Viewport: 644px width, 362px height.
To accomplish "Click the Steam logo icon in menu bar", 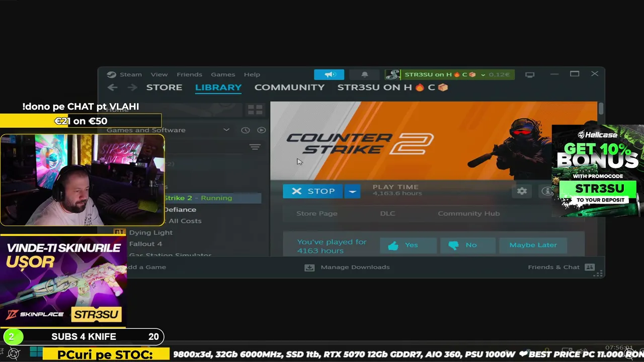I will coord(111,74).
